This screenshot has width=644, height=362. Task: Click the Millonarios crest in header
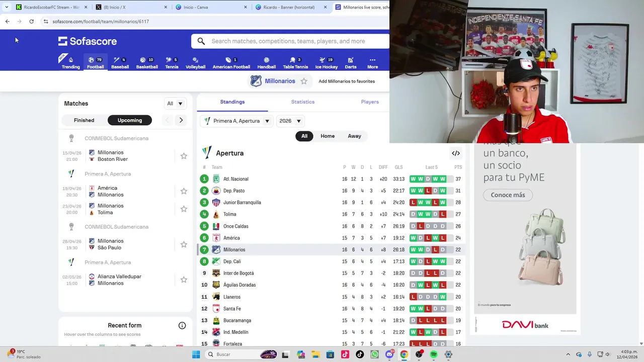pyautogui.click(x=256, y=81)
